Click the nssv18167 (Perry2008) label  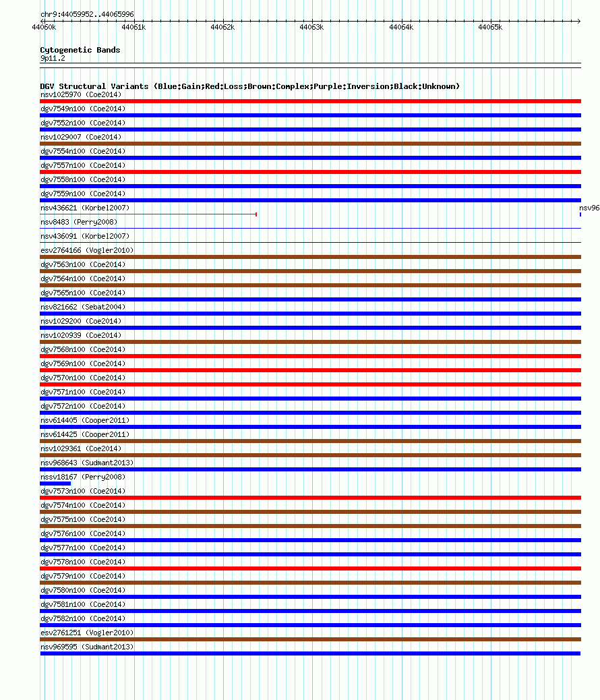(83, 477)
